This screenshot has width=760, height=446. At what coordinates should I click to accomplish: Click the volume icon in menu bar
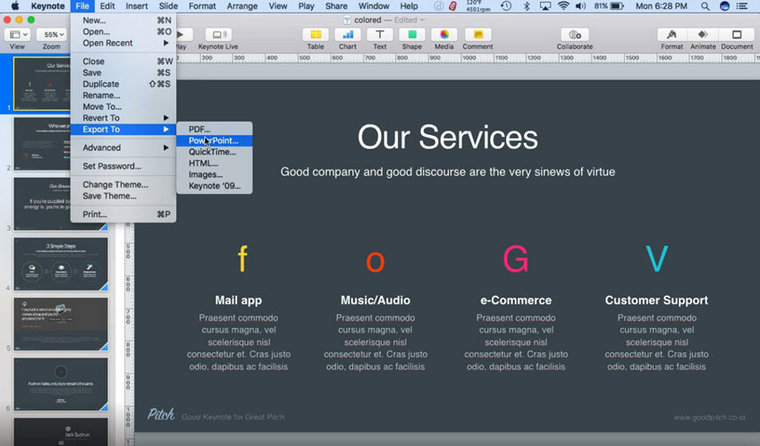click(580, 6)
